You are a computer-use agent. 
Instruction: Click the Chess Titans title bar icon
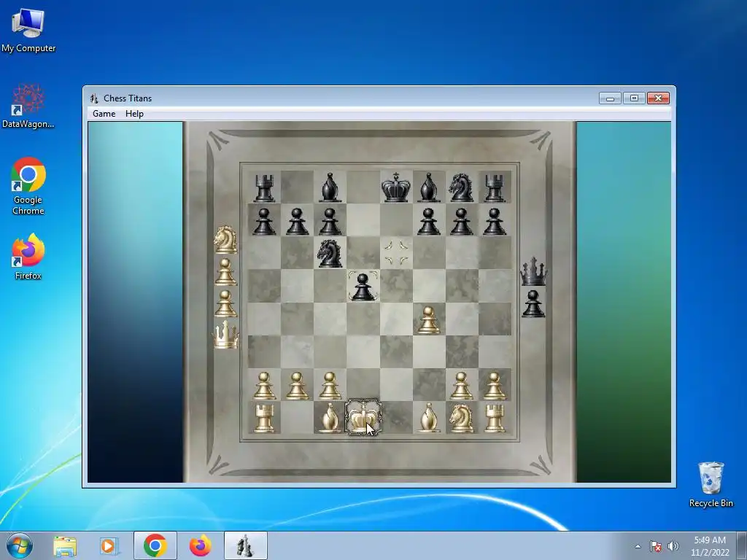pyautogui.click(x=94, y=98)
